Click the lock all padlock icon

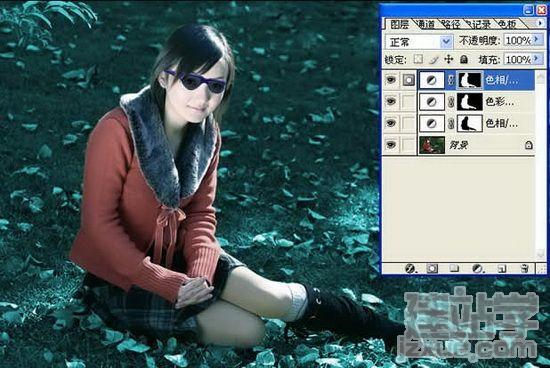464,59
